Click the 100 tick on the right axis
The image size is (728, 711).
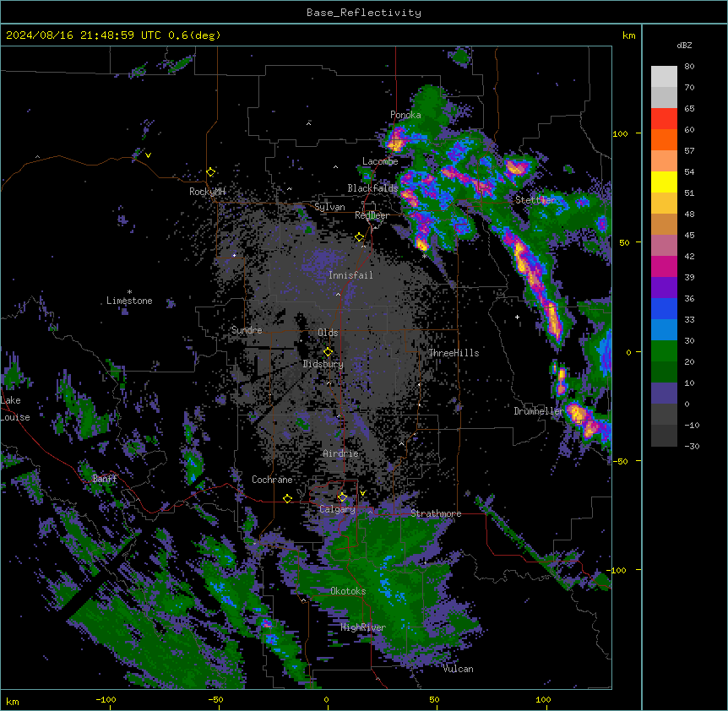[620, 134]
